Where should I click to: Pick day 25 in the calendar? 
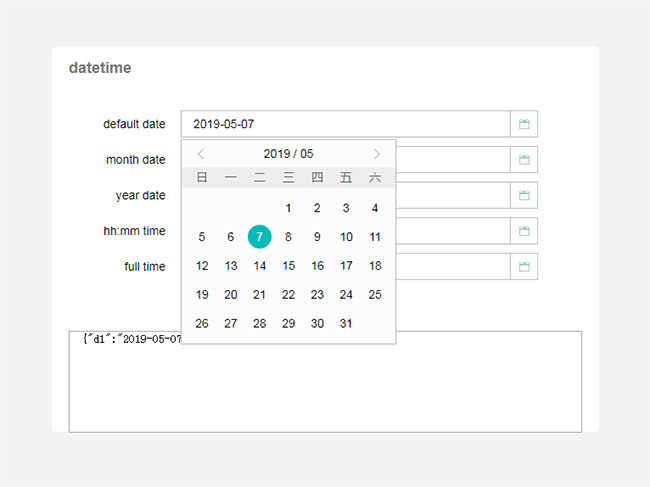coord(375,295)
